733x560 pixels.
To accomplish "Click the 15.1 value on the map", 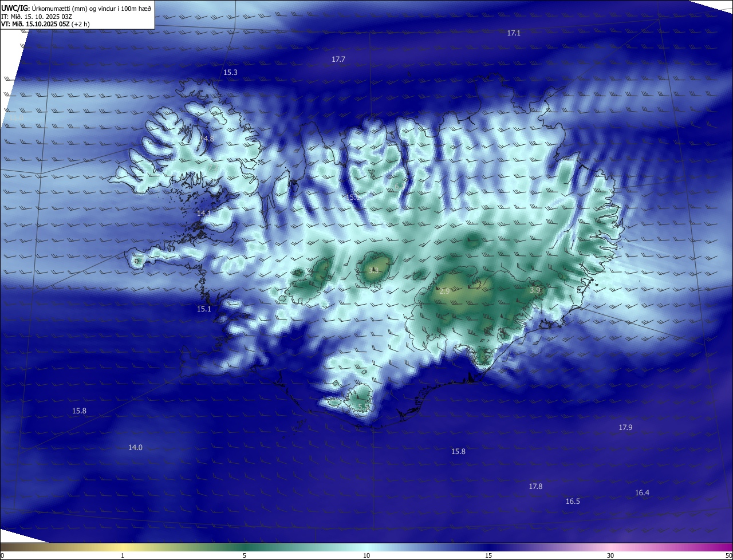I will point(204,309).
